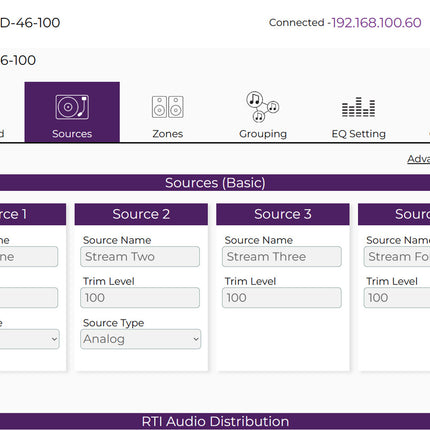The height and width of the screenshot is (430, 430).
Task: Click Source 3 Source Name field
Action: (282, 257)
